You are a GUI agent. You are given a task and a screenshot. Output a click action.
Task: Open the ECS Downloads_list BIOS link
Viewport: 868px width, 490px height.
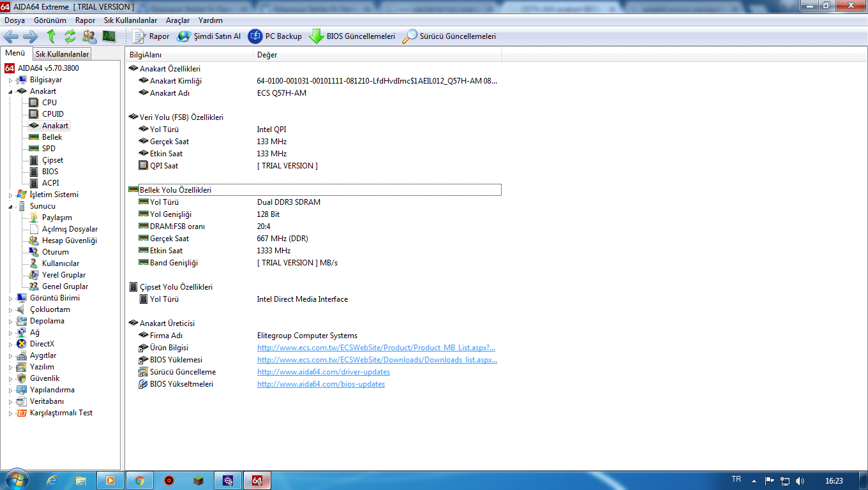point(377,360)
